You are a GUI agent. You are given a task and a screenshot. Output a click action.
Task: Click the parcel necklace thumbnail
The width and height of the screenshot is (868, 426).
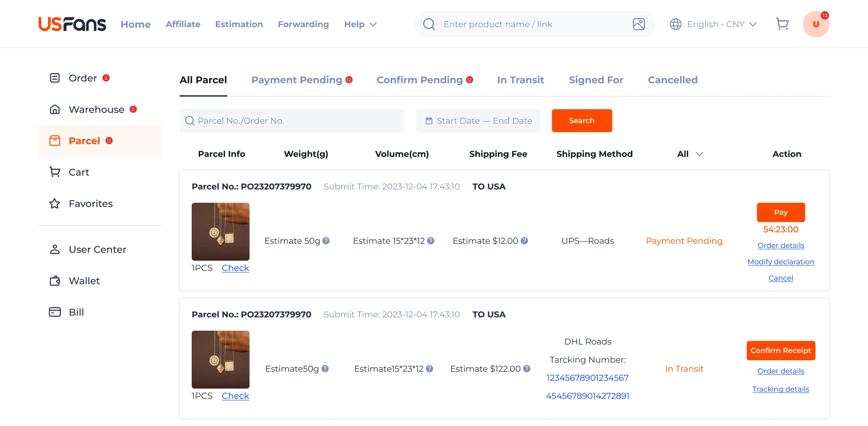(x=220, y=231)
